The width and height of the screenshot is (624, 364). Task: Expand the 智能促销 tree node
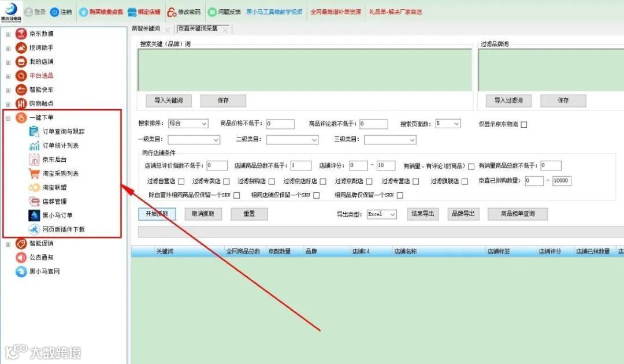pyautogui.click(x=8, y=244)
